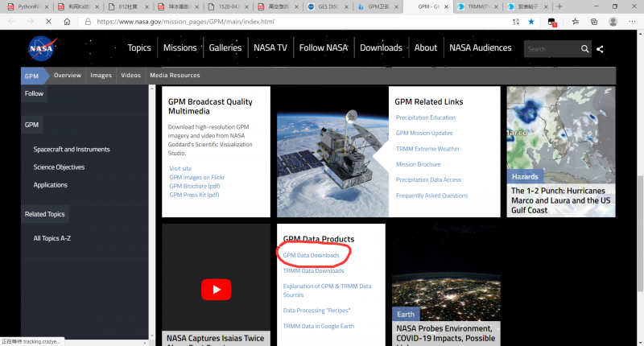Open the Precipitation Education link
644x346 pixels.
(425, 117)
